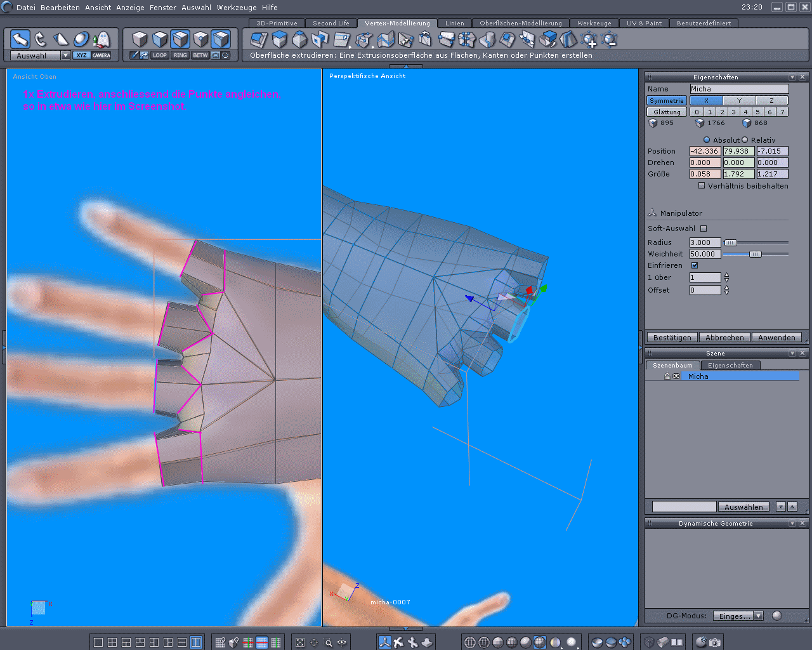Switch to rectangle marquee selection
The height and width of the screenshot is (650, 812).
(x=216, y=55)
